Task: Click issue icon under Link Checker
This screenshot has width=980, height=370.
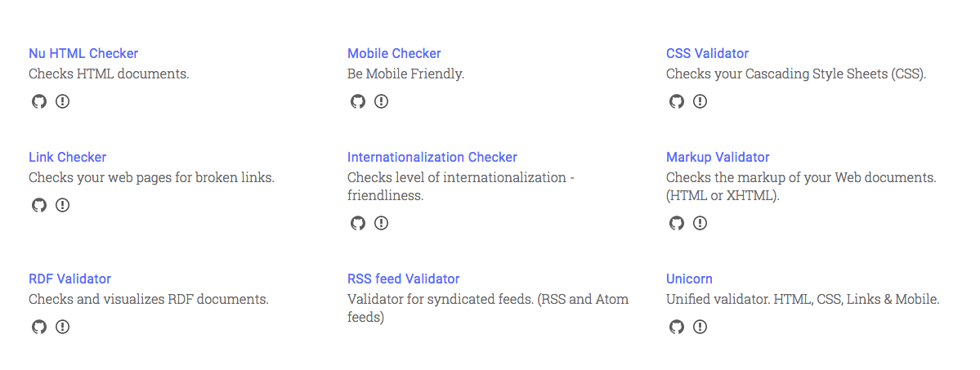Action: coord(62,205)
